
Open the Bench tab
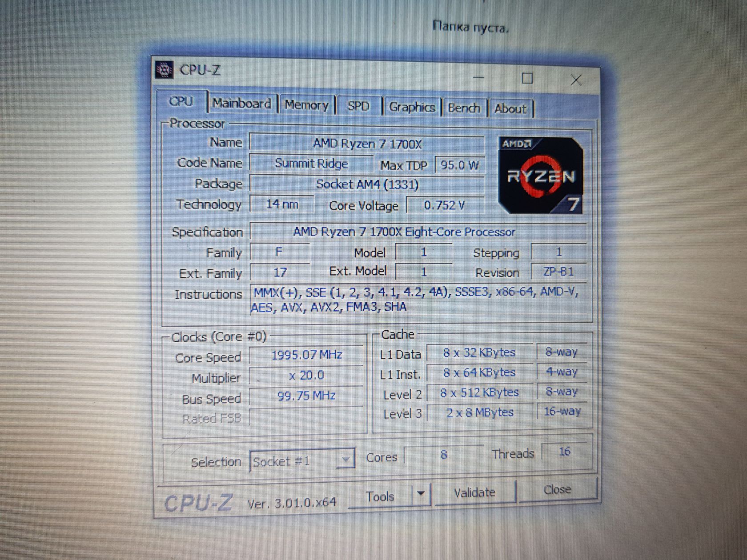coord(464,108)
